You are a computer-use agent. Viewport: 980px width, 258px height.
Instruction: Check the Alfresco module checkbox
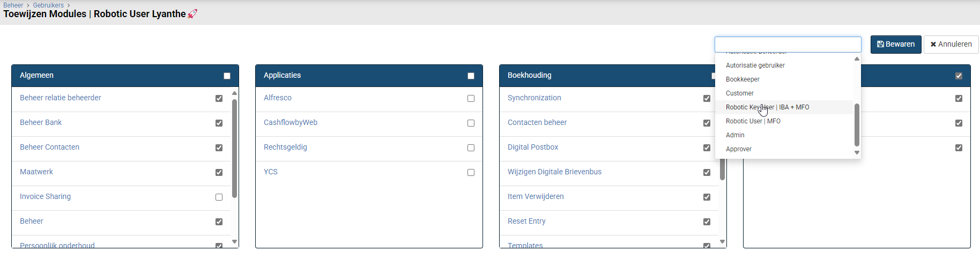471,99
